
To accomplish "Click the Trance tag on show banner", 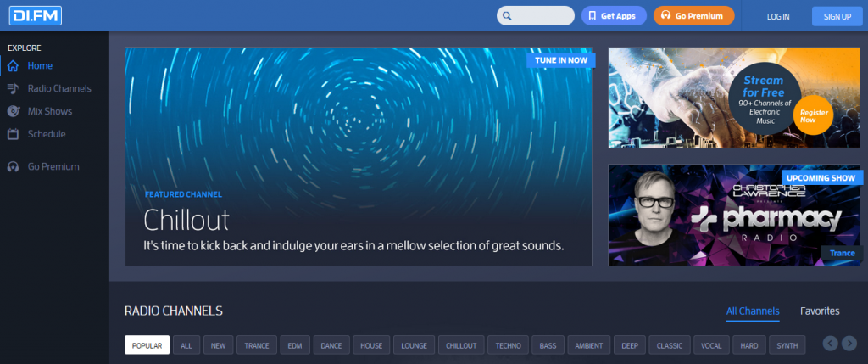I will (x=842, y=253).
